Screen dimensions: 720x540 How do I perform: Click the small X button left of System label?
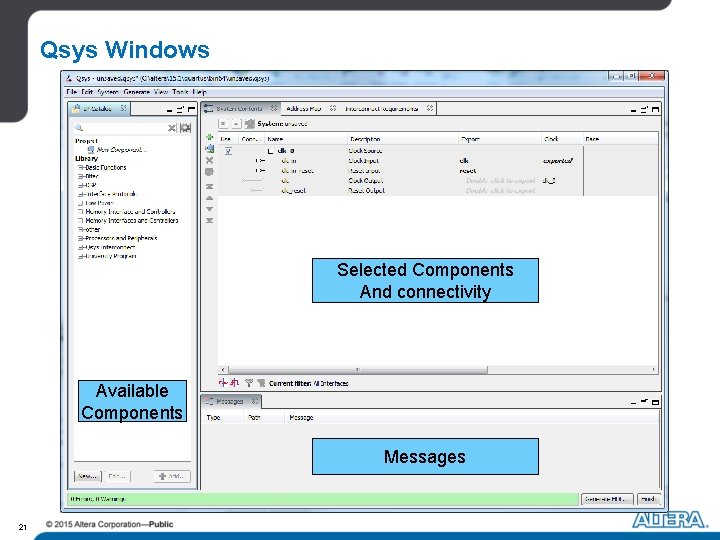[223, 124]
